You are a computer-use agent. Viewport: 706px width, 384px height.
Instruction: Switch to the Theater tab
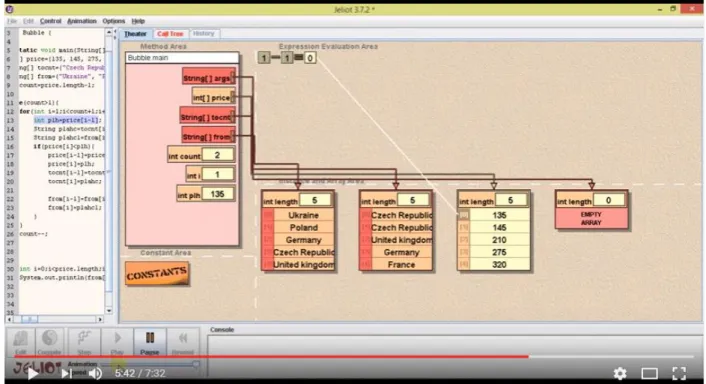[x=136, y=34]
